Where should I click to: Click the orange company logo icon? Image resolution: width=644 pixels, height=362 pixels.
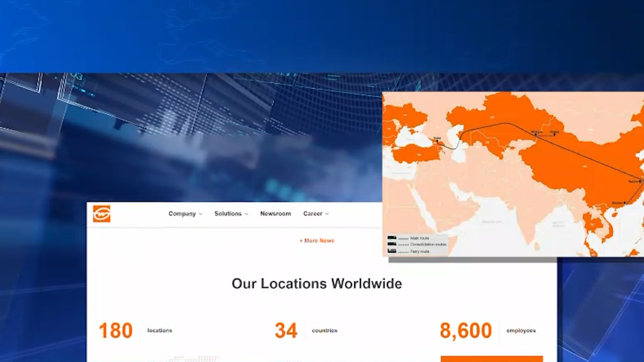point(102,214)
